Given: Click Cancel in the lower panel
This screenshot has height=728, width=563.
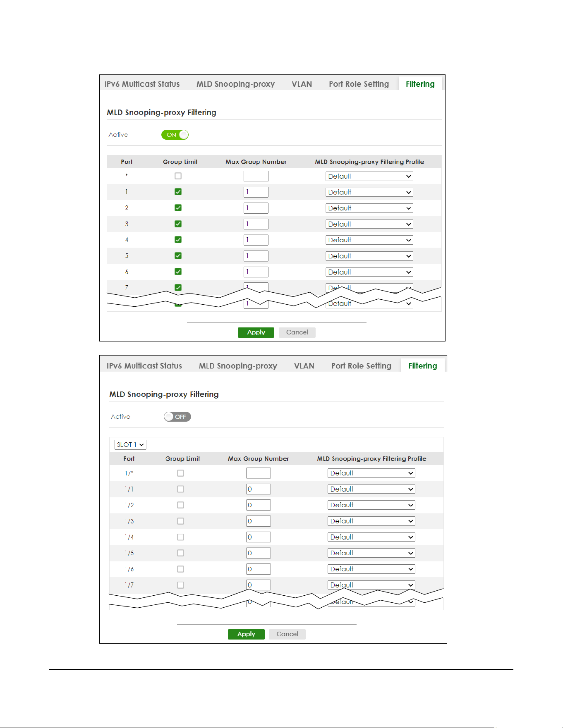Looking at the screenshot, I should pyautogui.click(x=287, y=634).
